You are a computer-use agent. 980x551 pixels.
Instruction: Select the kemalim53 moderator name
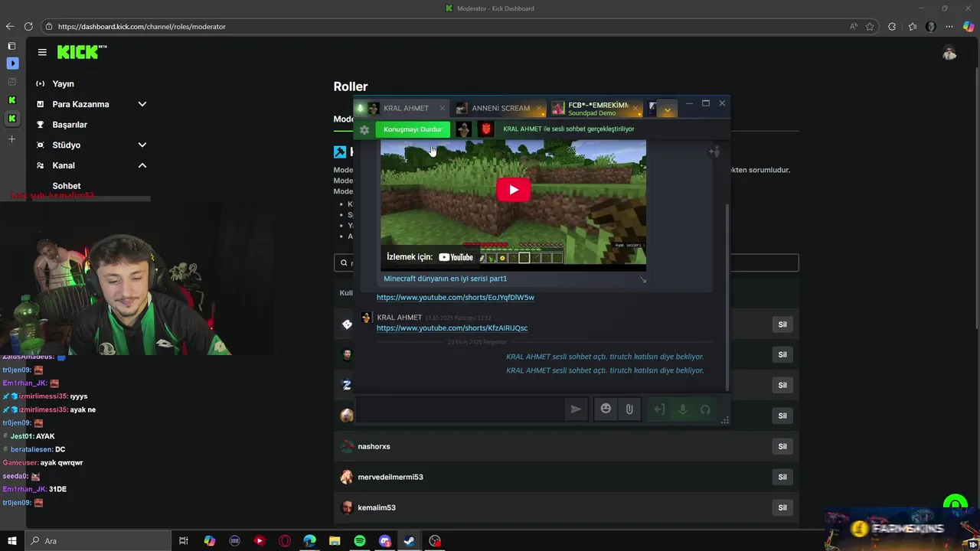point(377,507)
